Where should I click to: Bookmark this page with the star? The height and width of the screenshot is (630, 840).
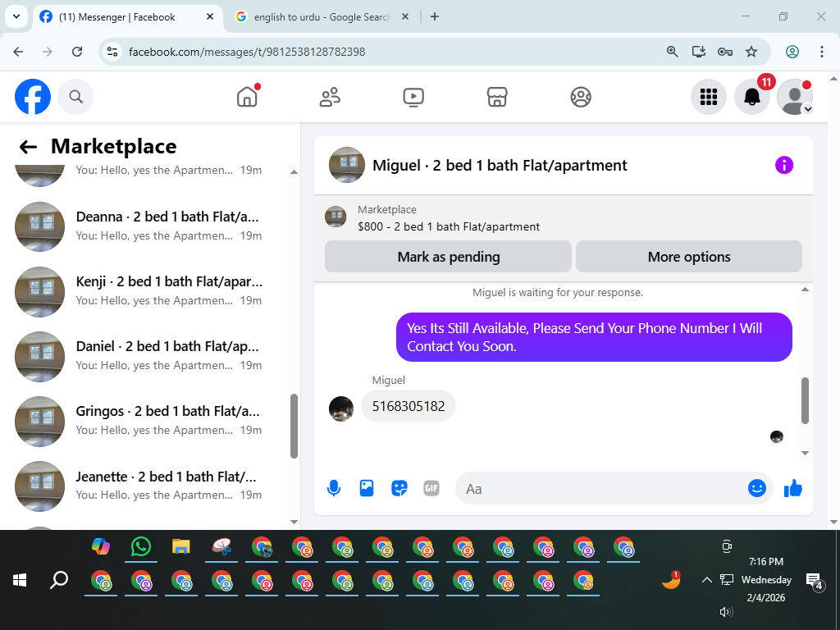coord(751,52)
